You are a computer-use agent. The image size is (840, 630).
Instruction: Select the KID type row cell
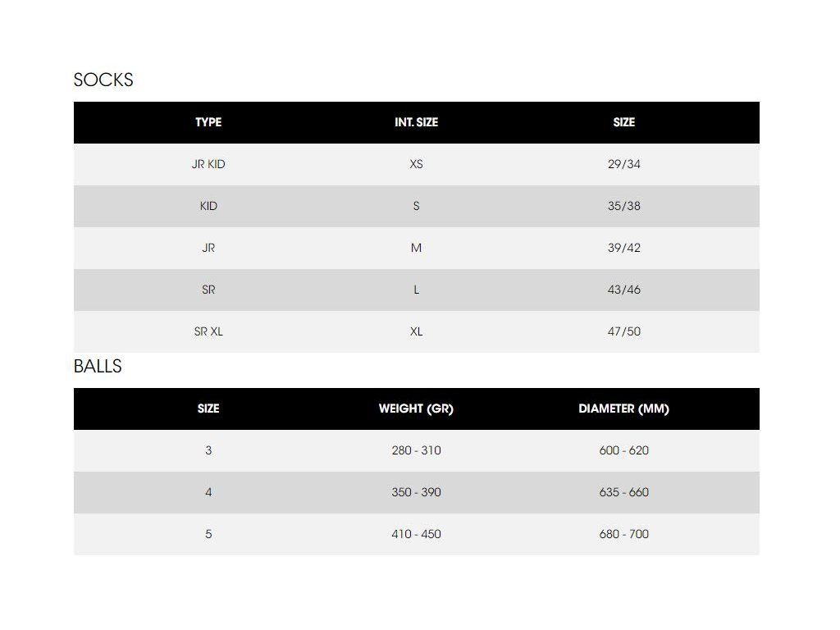point(208,206)
